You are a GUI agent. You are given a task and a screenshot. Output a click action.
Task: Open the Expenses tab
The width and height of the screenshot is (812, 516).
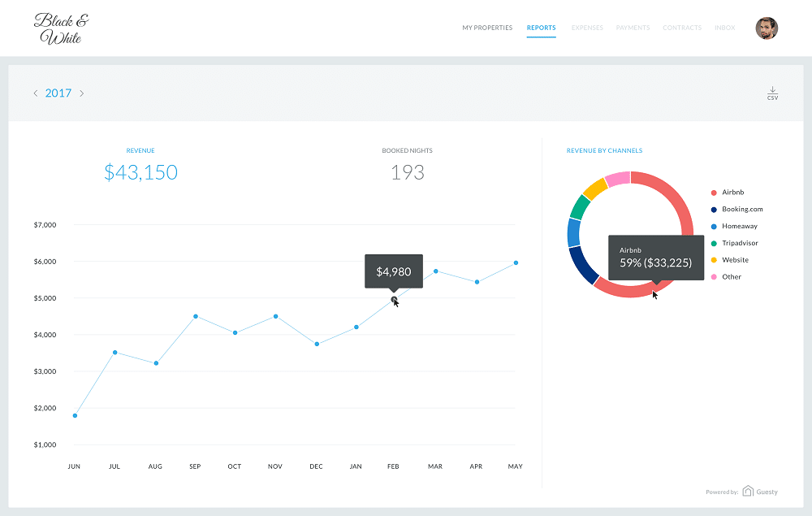[x=587, y=28]
